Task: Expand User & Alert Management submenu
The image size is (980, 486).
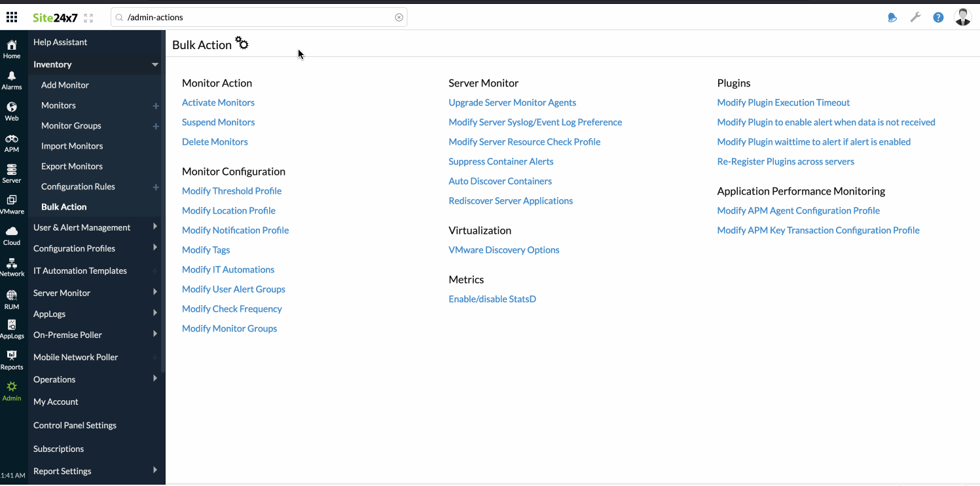Action: click(x=155, y=227)
